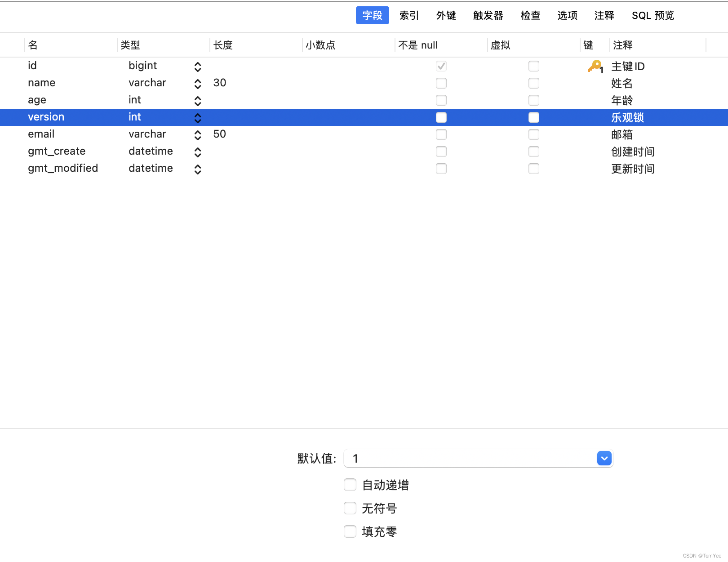Viewport: 728px width, 562px height.
Task: Toggle 不是 null checkbox for name row
Action: 441,83
